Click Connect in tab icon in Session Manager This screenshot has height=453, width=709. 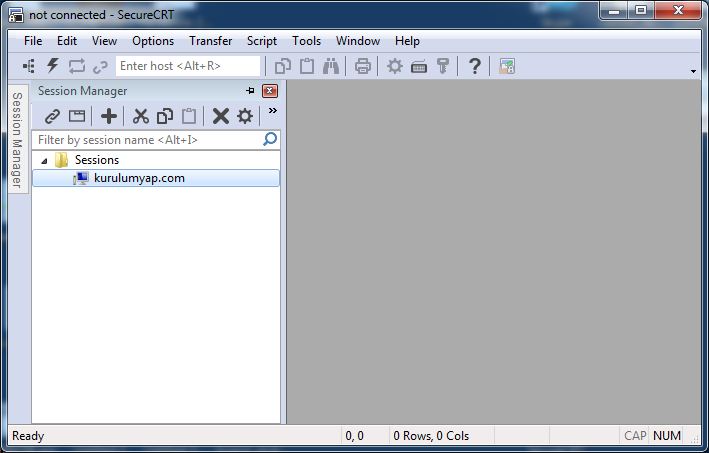point(77,116)
